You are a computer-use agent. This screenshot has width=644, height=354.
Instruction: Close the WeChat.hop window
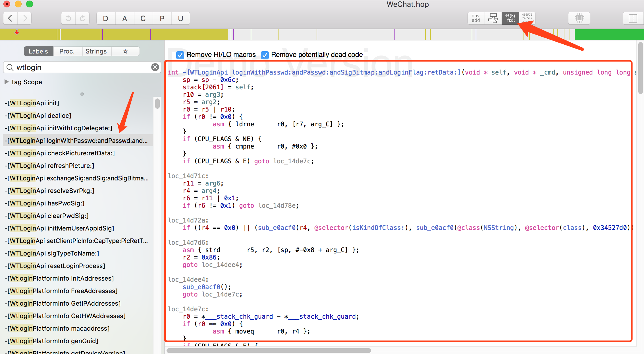(7, 4)
